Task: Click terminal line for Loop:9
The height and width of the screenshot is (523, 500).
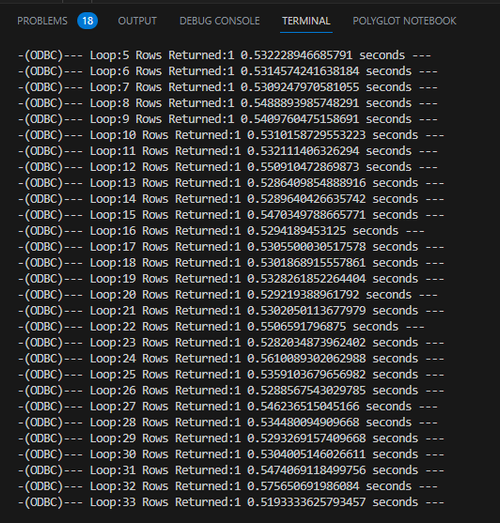Action: click(228, 119)
